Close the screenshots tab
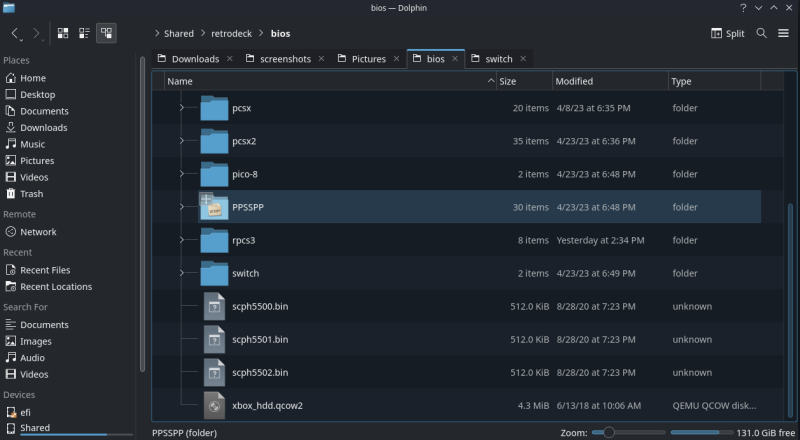Viewport: 800px width, 440px height. 321,59
